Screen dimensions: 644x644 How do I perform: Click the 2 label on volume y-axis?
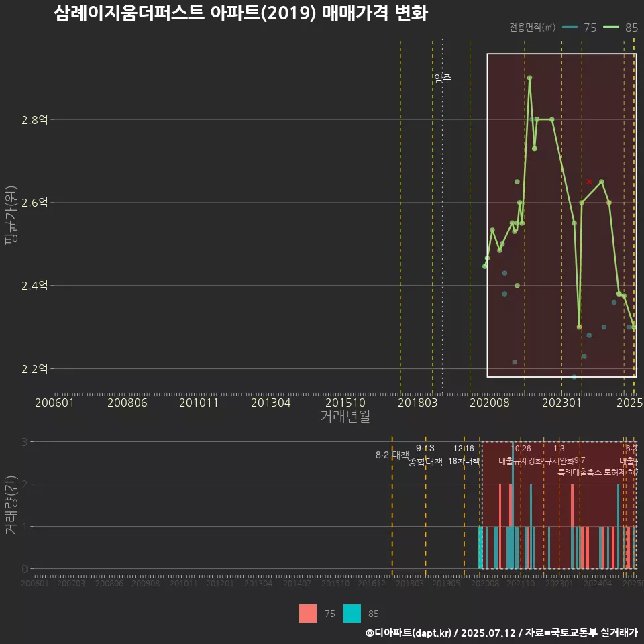click(x=25, y=484)
